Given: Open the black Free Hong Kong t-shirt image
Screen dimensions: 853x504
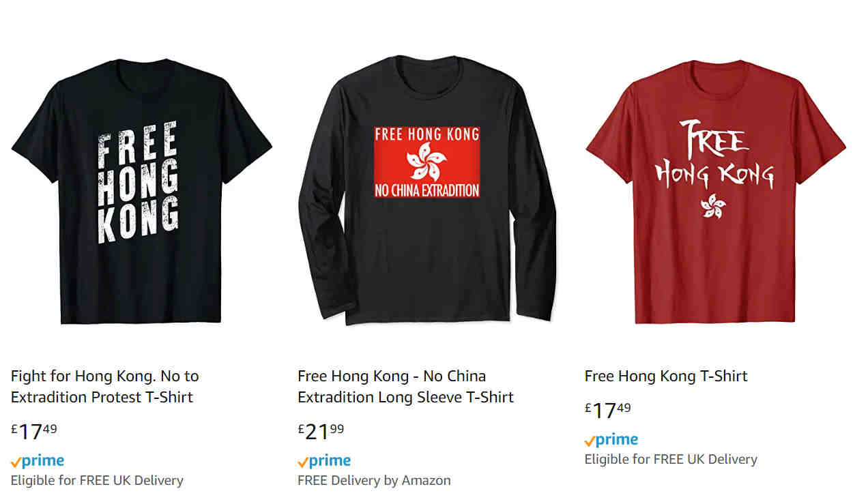Looking at the screenshot, I should (x=141, y=191).
